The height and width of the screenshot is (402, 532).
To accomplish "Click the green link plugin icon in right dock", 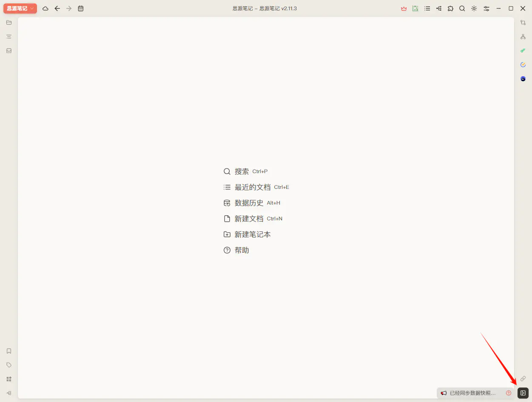I will click(x=523, y=51).
